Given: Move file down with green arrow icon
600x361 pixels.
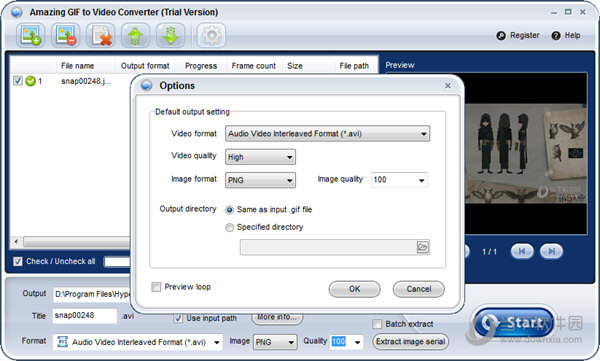Looking at the screenshot, I should [171, 35].
